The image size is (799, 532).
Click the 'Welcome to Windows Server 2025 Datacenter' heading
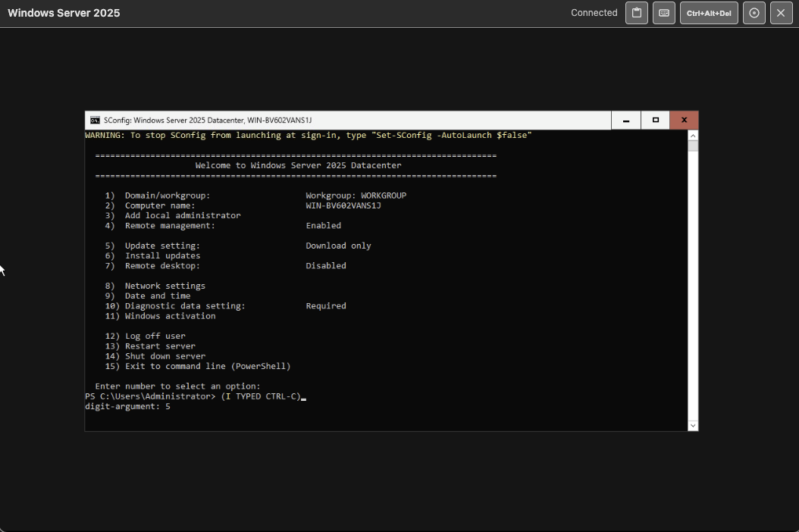298,166
